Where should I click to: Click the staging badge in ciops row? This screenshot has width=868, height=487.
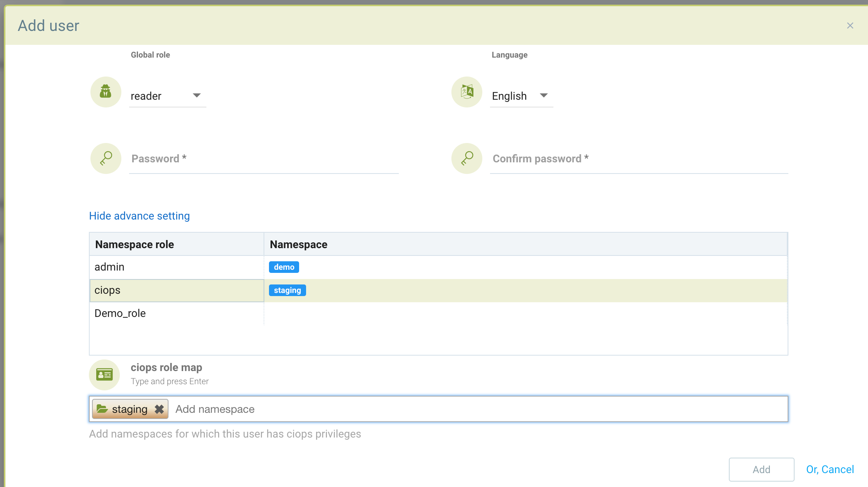coord(287,290)
